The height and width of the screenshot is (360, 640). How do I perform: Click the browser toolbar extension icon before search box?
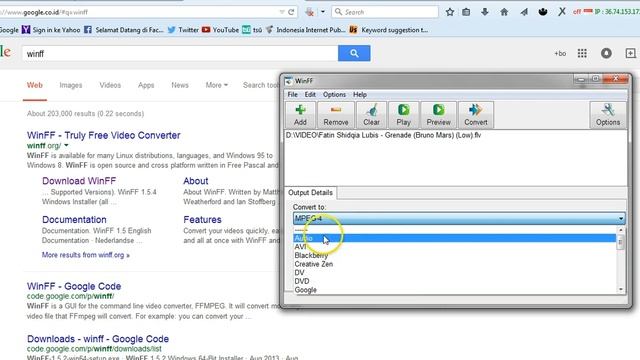click(310, 12)
